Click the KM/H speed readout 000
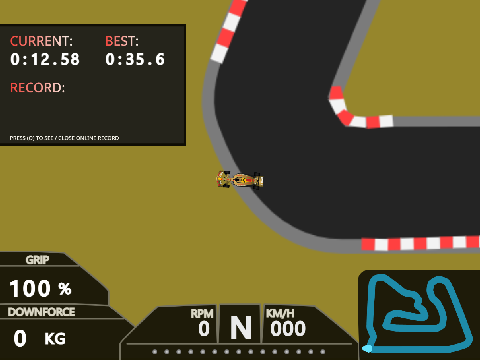The width and height of the screenshot is (480, 360). click(288, 329)
